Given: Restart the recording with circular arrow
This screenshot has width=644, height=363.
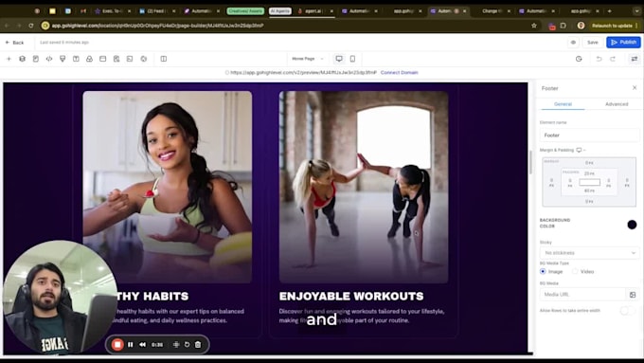Looking at the screenshot, I should 187,344.
